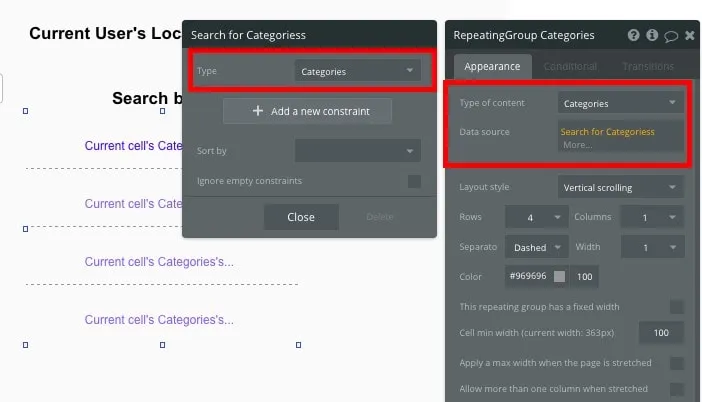702x402 pixels.
Task: Open the Dashed separator style dropdown
Action: tap(537, 247)
